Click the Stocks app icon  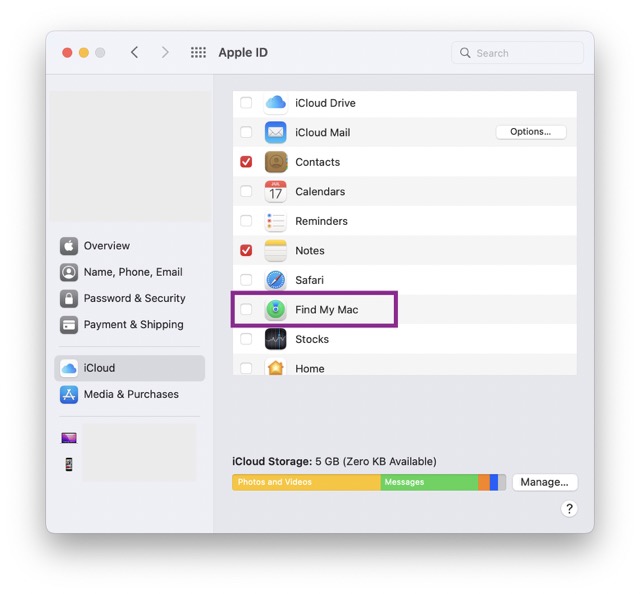(275, 339)
